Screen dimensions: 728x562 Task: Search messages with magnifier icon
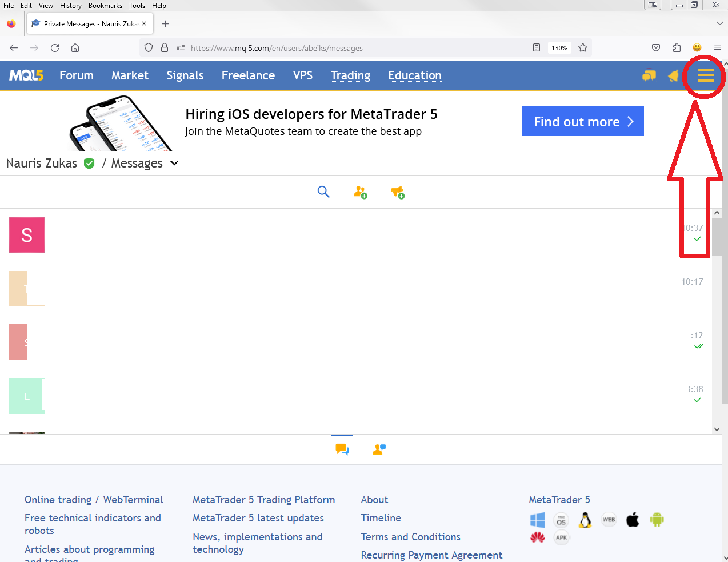[x=323, y=192]
